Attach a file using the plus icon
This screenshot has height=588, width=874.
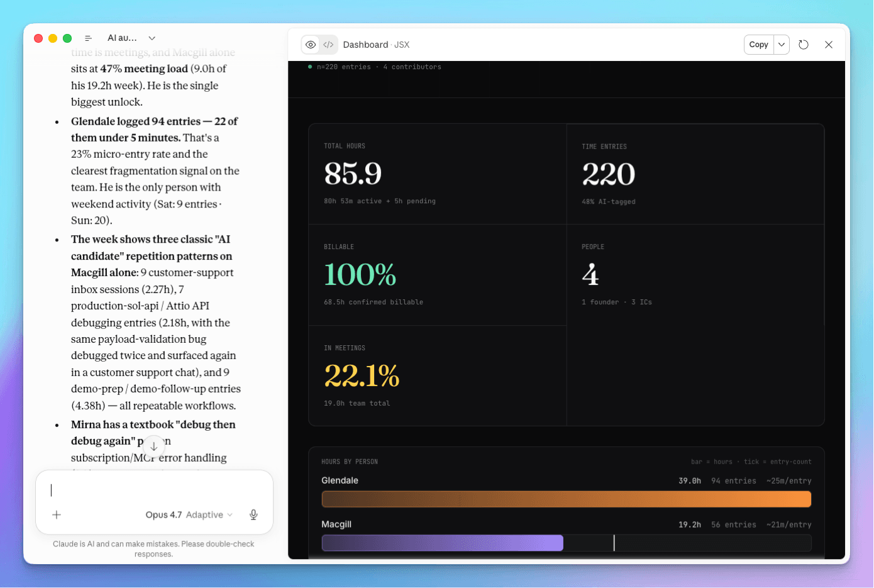(57, 514)
